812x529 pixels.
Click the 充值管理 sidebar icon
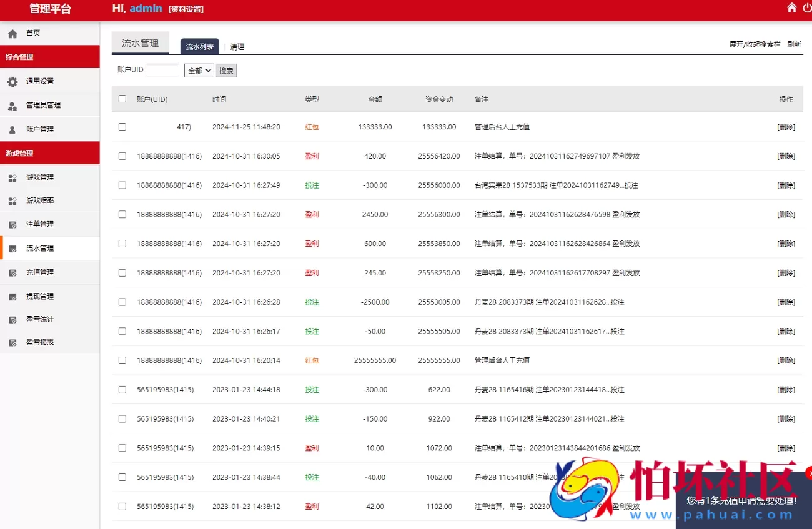(x=12, y=273)
